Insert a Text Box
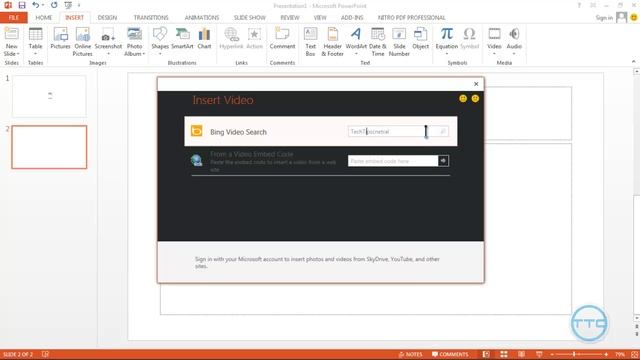Viewport: 640px width, 360px height. (310, 42)
